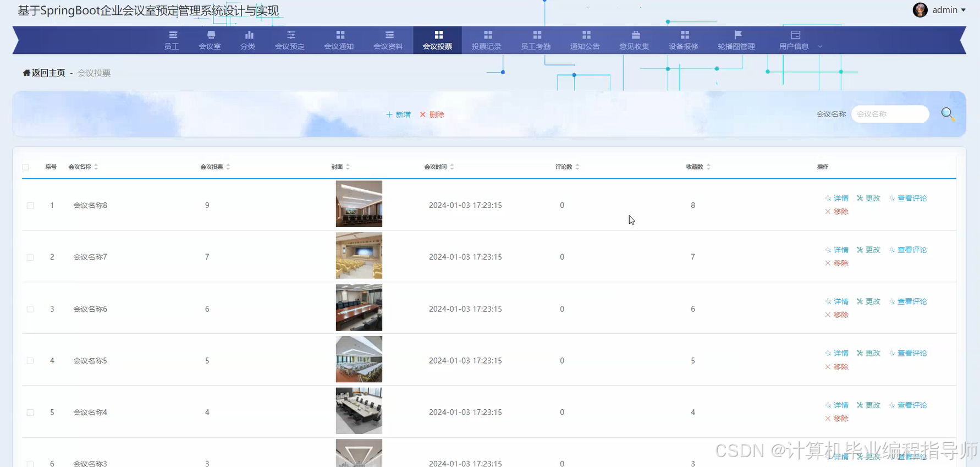
Task: Open the admin dropdown arrow
Action: point(964,10)
